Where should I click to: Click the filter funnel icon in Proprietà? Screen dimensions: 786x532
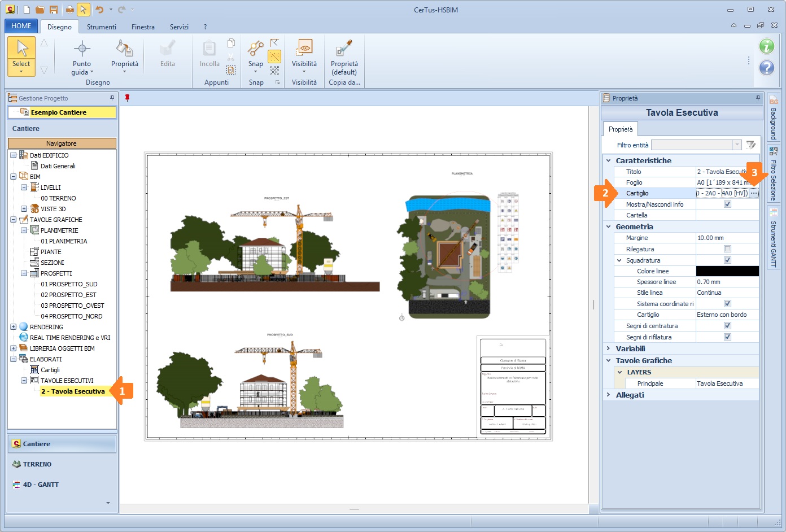(x=750, y=145)
